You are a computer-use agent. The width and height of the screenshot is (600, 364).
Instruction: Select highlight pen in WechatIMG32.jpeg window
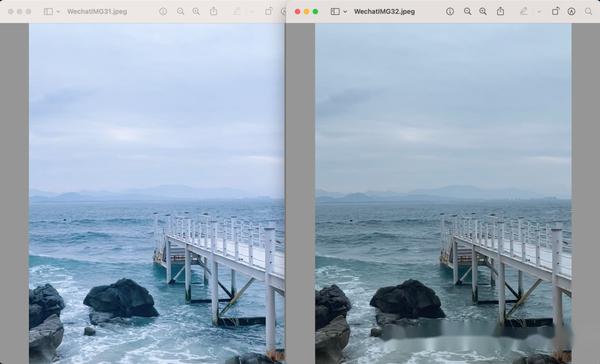[523, 11]
